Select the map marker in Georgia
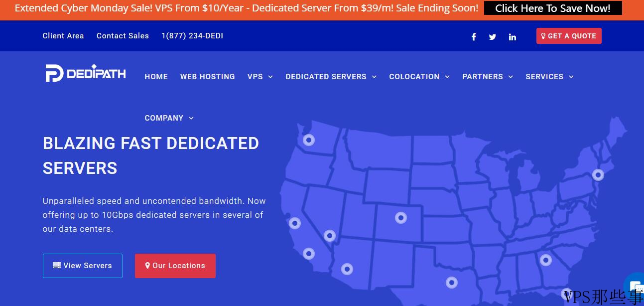Image resolution: width=644 pixels, height=306 pixels. click(x=546, y=260)
